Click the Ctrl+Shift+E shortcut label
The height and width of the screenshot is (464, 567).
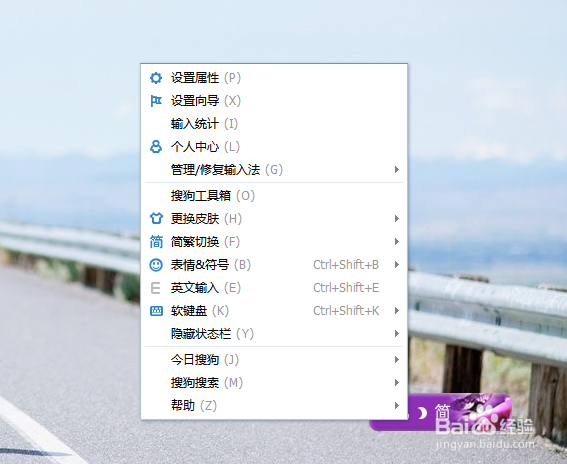[x=346, y=288]
